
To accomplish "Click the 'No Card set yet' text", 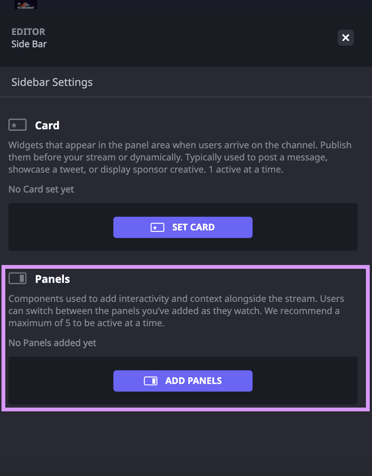I will [x=41, y=189].
